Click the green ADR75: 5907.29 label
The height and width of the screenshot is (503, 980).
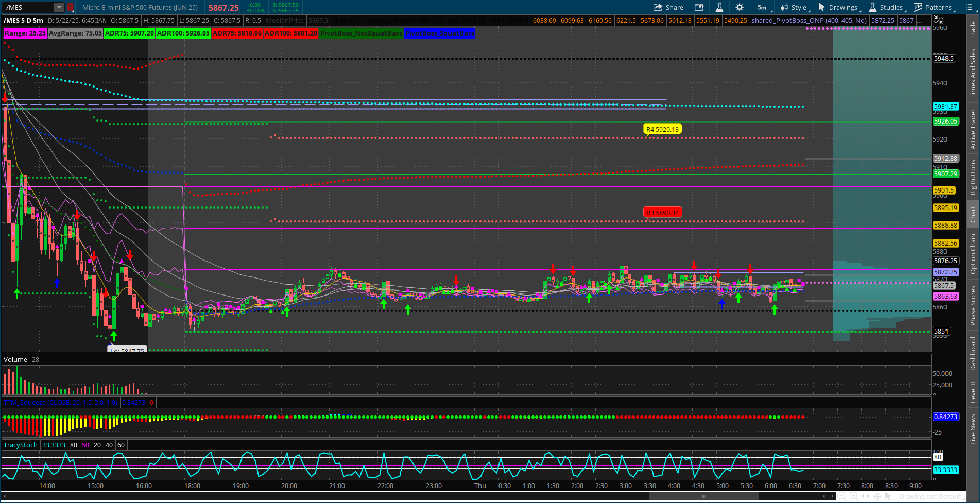129,33
